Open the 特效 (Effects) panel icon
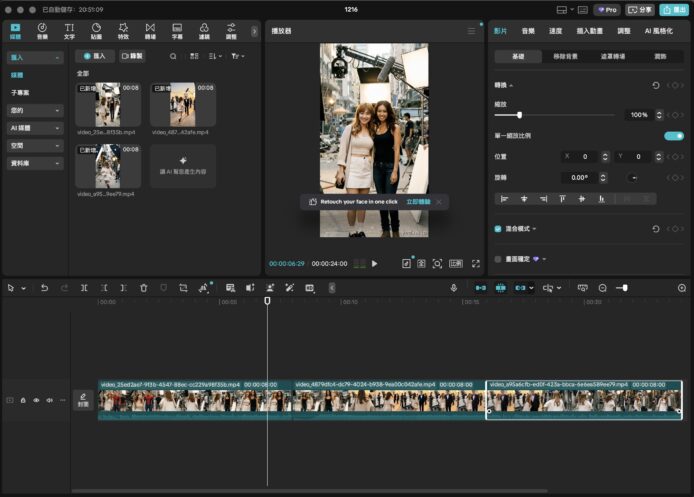 pos(123,31)
